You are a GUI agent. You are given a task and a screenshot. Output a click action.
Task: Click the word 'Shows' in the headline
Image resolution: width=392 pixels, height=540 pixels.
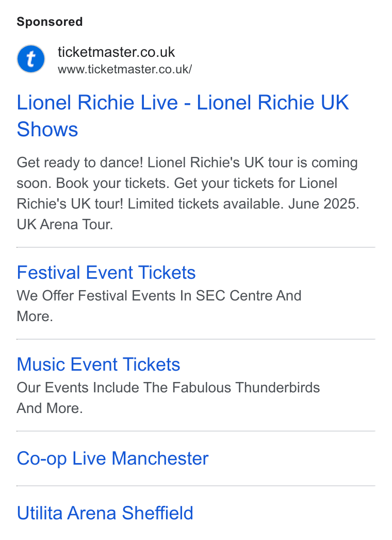[x=47, y=130]
